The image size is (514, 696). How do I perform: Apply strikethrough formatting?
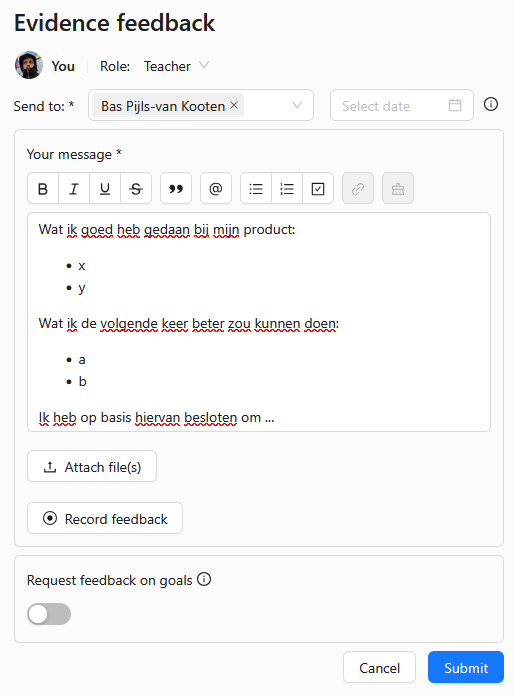tap(136, 189)
